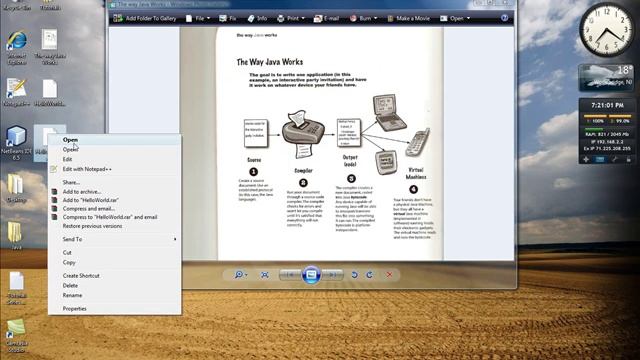Image resolution: width=640 pixels, height=360 pixels.
Task: Click the actual size fit icon
Action: coord(264,275)
